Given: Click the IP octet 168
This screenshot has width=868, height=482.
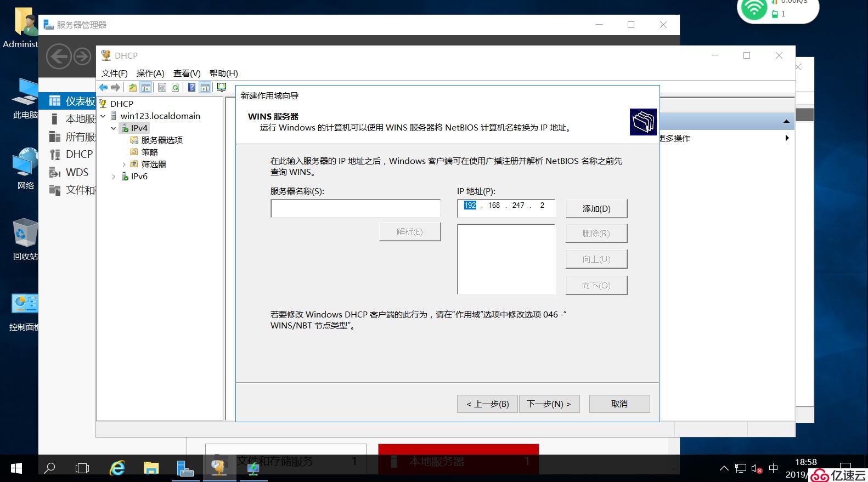Looking at the screenshot, I should [494, 205].
